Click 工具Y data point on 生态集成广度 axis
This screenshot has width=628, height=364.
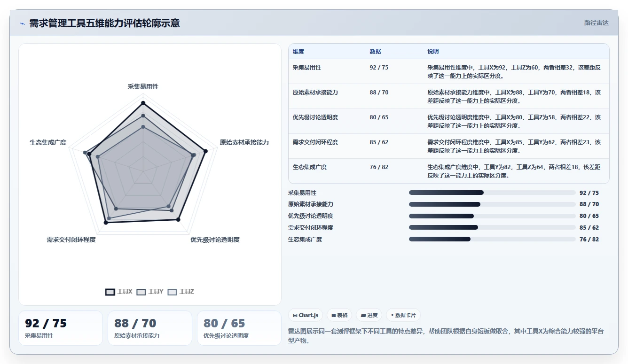pyautogui.click(x=85, y=153)
